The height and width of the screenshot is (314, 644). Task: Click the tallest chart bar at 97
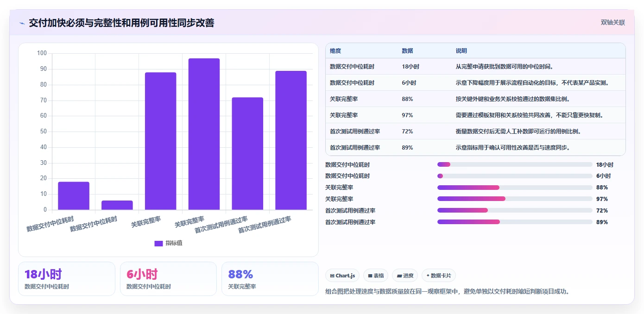click(204, 134)
